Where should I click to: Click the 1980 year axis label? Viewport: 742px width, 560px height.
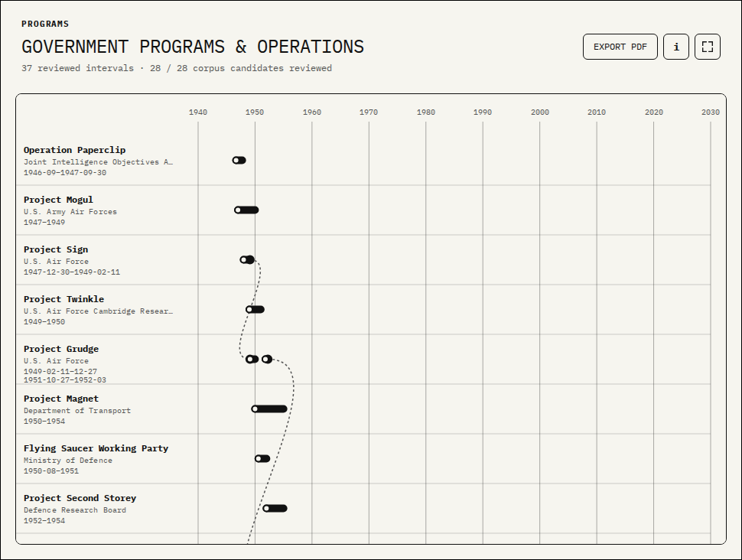(426, 112)
